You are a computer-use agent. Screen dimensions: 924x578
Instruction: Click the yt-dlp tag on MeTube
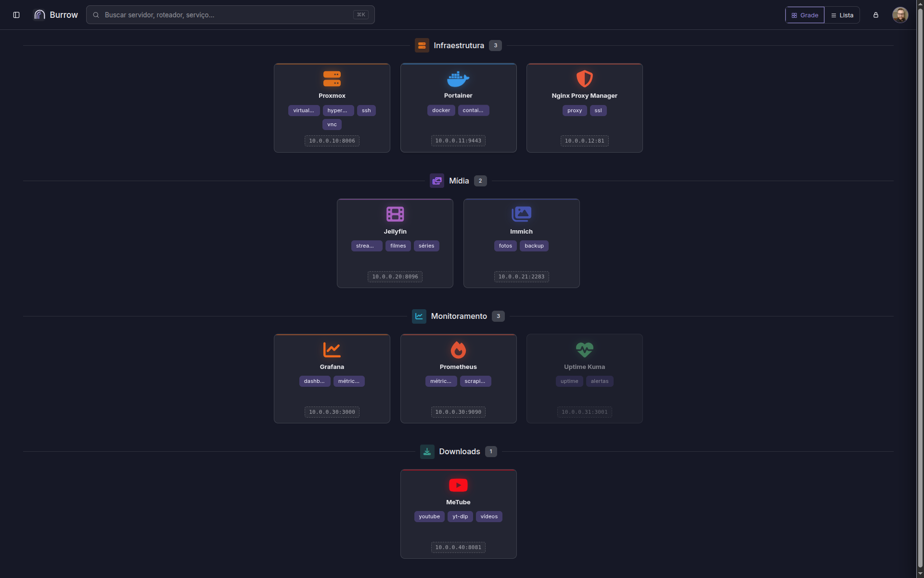(460, 516)
